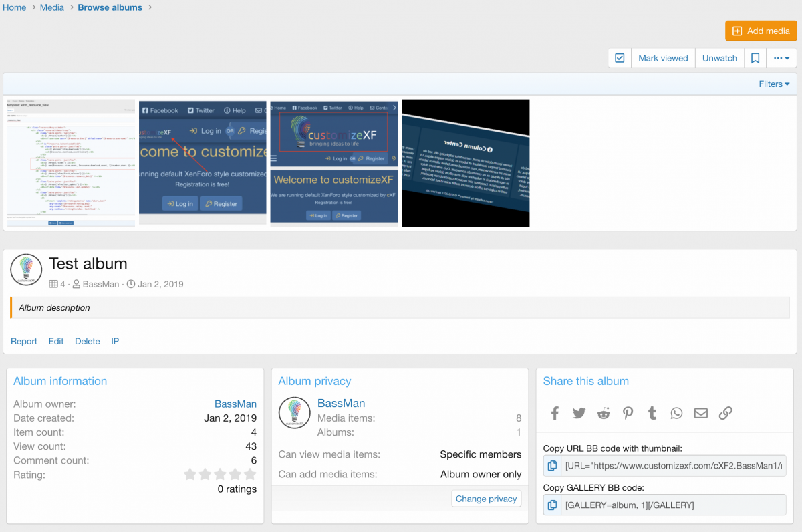Go to Home breadcrumb
This screenshot has width=802, height=532.
tap(15, 7)
